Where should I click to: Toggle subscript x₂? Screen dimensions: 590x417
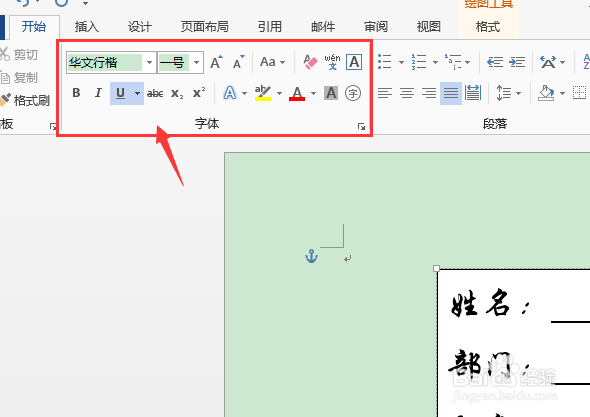(177, 93)
